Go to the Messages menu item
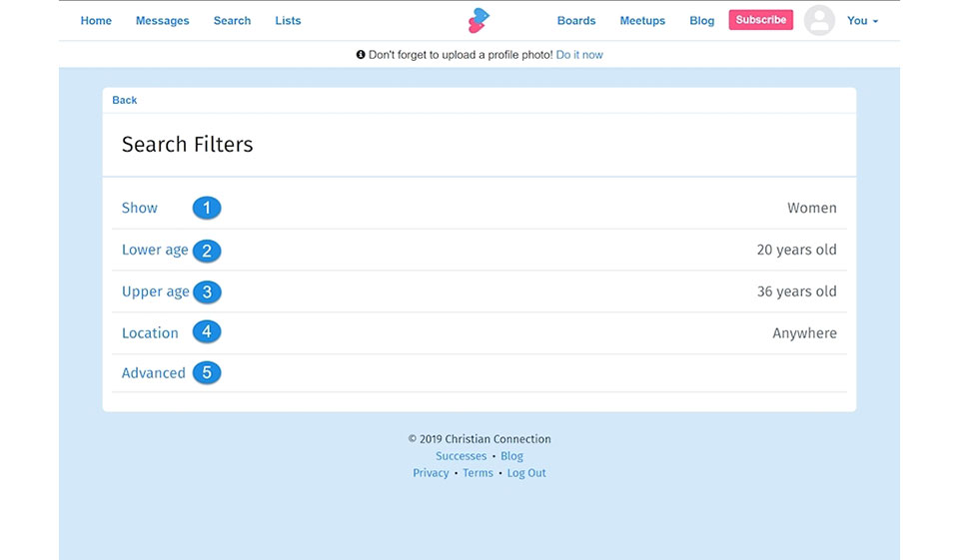This screenshot has width=959, height=560. coord(162,21)
